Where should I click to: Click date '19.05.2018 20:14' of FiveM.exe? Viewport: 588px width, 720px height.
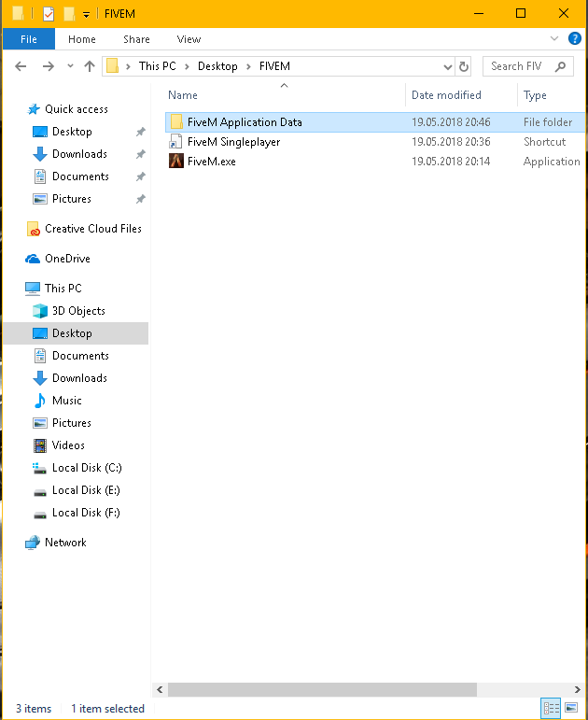pos(451,162)
